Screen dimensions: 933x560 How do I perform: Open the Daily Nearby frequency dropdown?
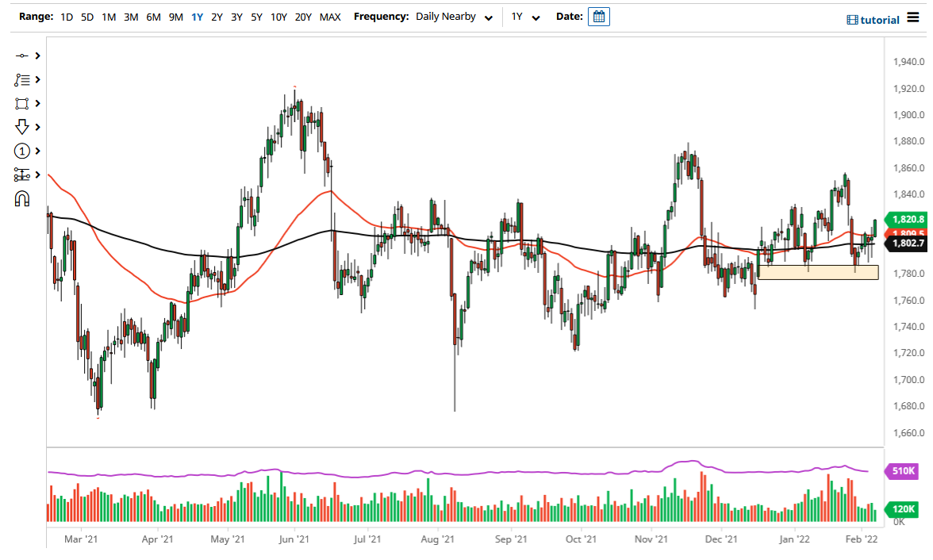[x=454, y=17]
